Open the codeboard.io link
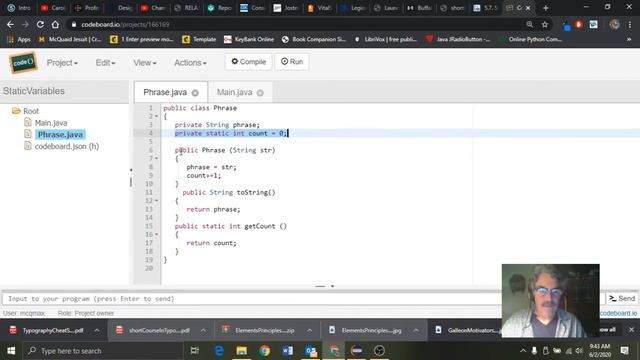This screenshot has height=360, width=640. tap(618, 313)
